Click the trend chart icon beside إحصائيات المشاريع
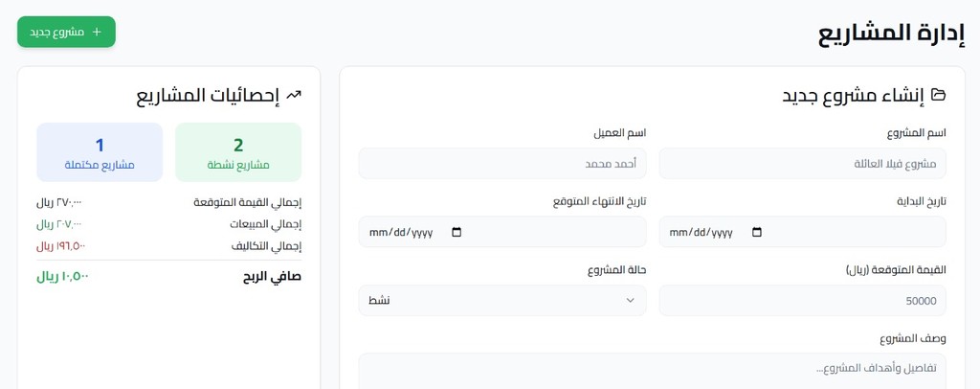The image size is (980, 389). pyautogui.click(x=294, y=95)
